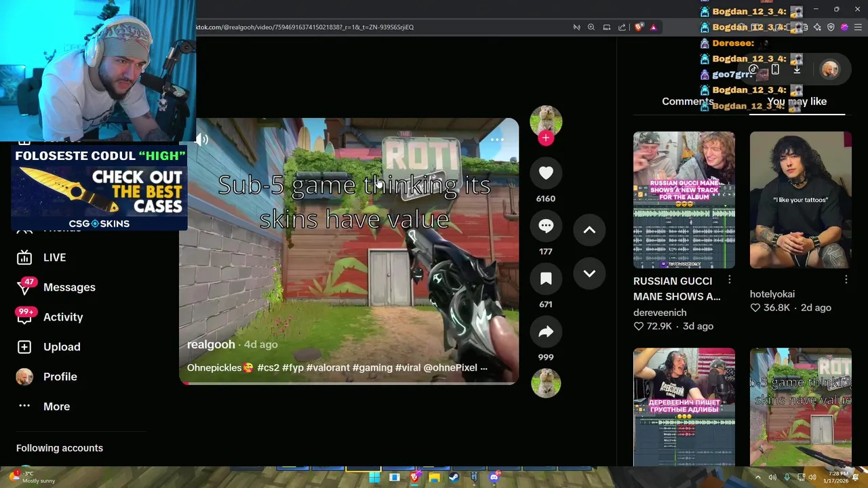Open the three-dot options on video

tap(497, 140)
